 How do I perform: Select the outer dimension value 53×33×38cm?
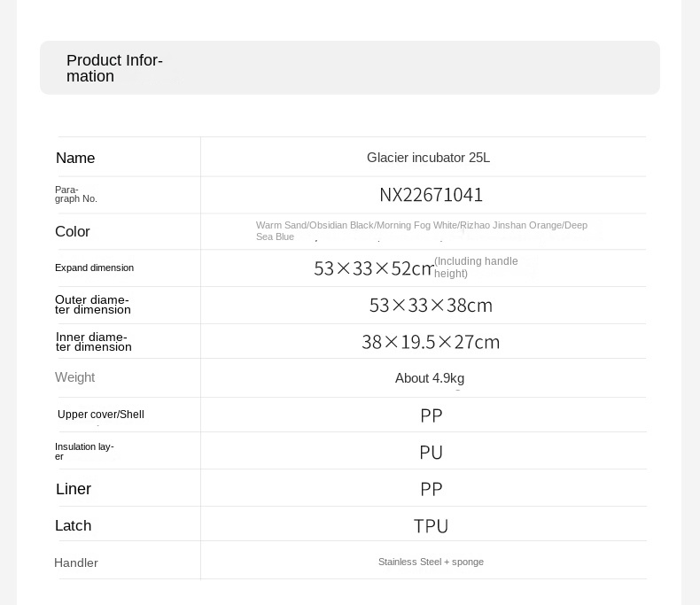(x=431, y=306)
